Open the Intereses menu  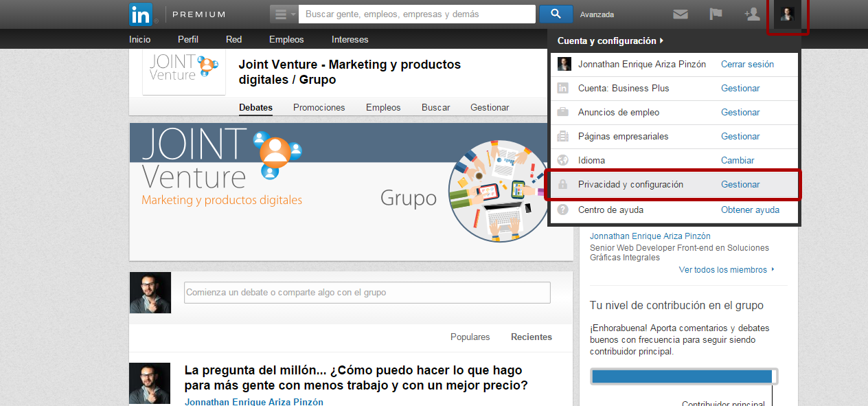coord(350,39)
